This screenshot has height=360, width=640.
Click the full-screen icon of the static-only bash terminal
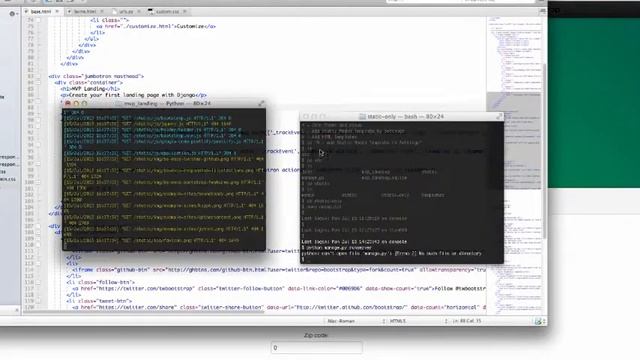click(x=499, y=117)
